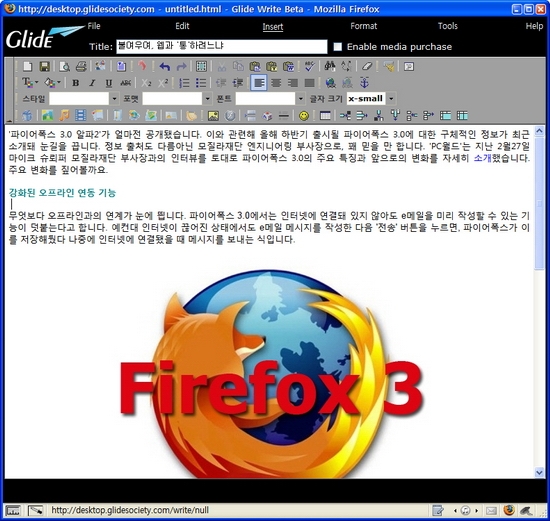The width and height of the screenshot is (550, 521).
Task: Align text right
Action: pos(293,83)
